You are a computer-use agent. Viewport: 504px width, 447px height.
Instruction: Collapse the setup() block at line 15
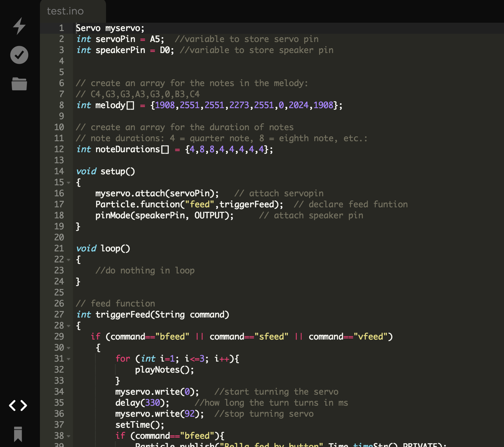click(x=69, y=183)
